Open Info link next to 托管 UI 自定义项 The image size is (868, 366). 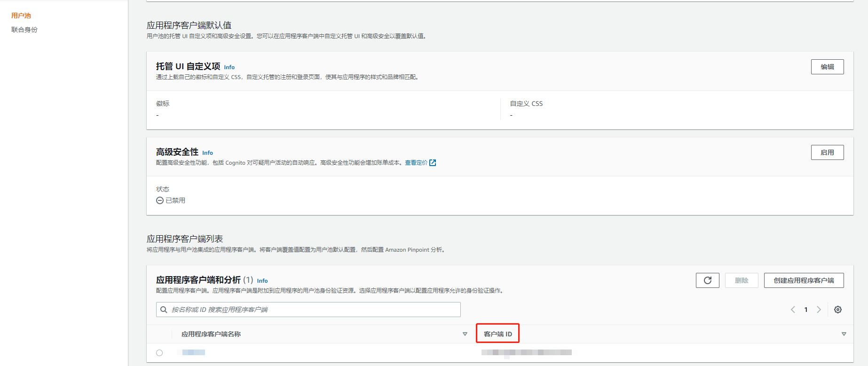(x=229, y=67)
